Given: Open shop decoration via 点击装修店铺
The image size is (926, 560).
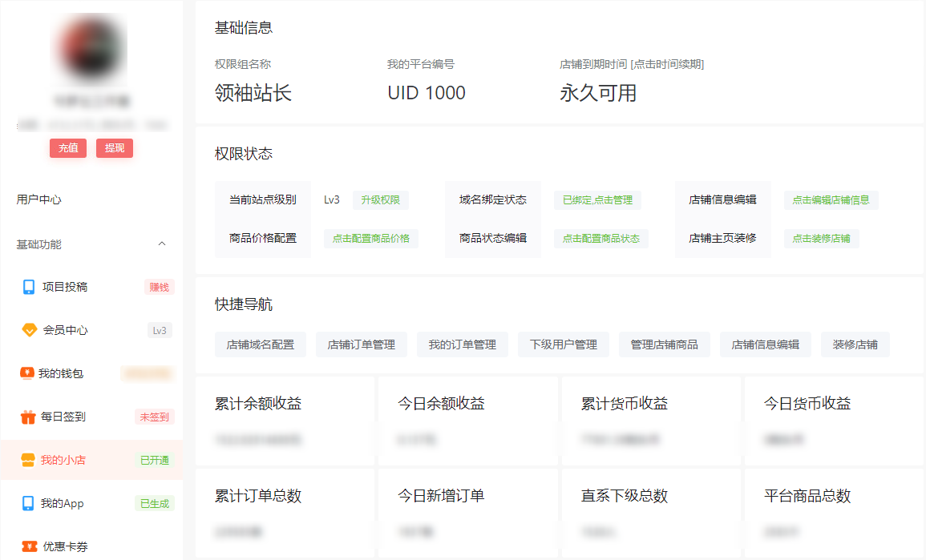Looking at the screenshot, I should tap(821, 238).
